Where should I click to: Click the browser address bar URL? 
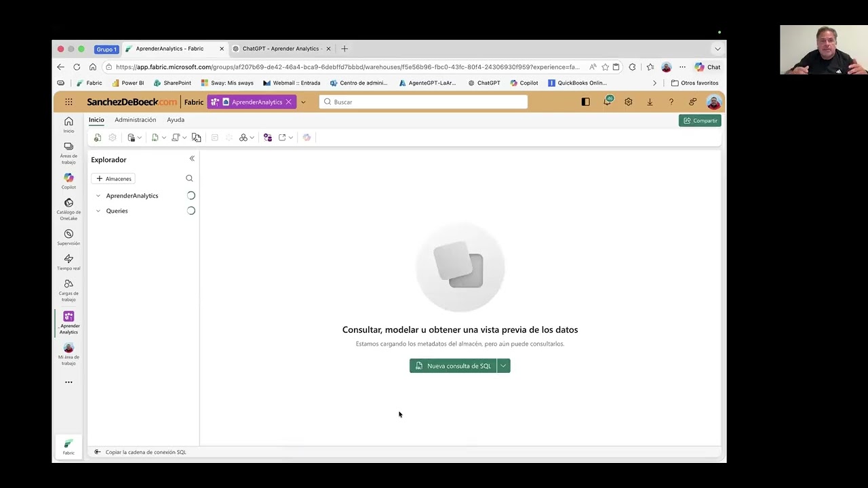pos(347,67)
